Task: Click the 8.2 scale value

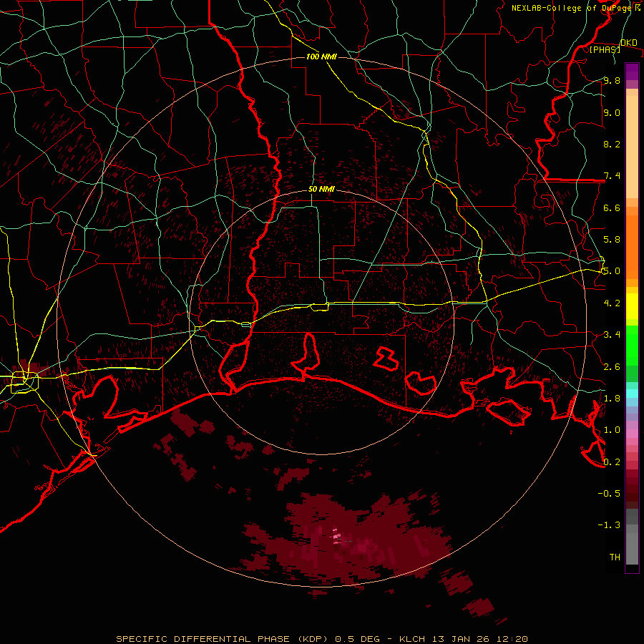Action: pyautogui.click(x=612, y=144)
